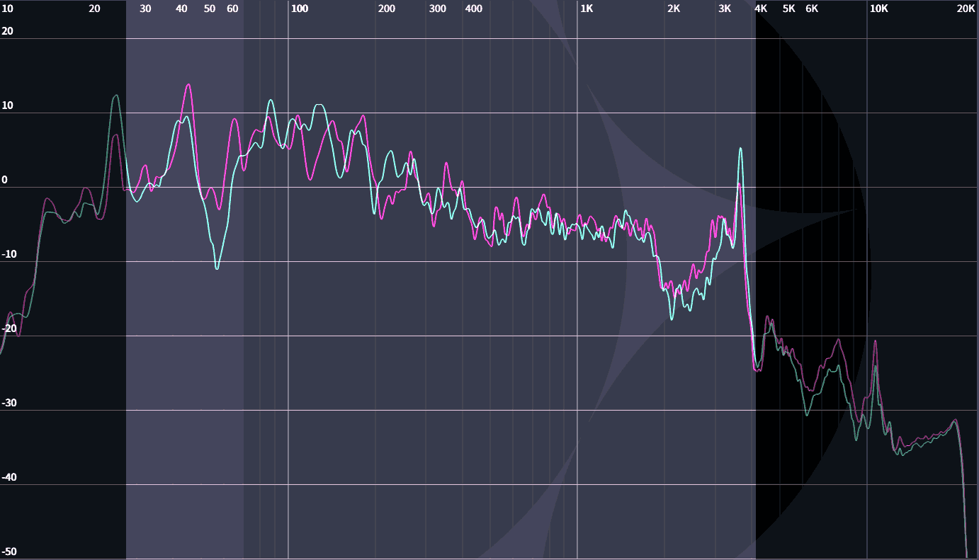Click the 20K frequency label at top right
This screenshot has width=979, height=560.
tap(966, 9)
